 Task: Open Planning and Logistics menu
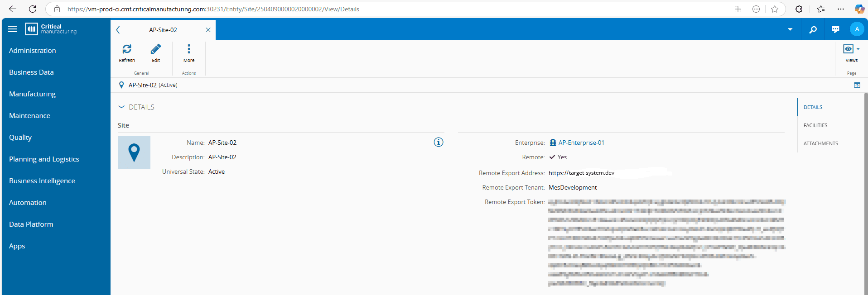44,159
